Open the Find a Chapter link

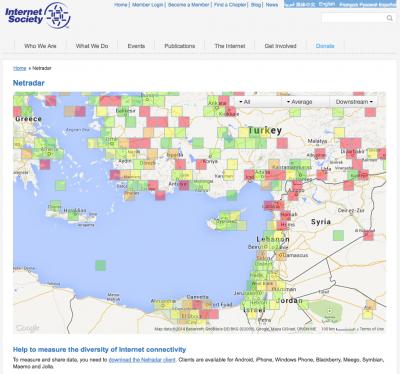(x=230, y=5)
